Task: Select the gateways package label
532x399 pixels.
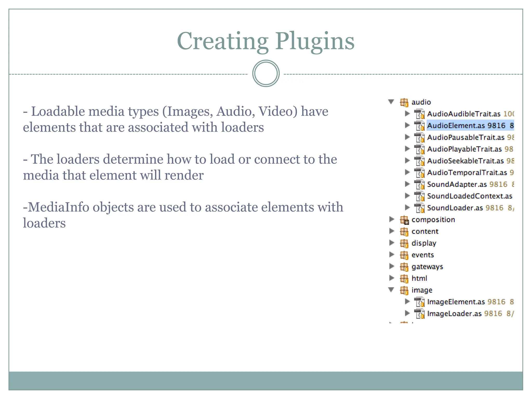Action: pos(427,267)
